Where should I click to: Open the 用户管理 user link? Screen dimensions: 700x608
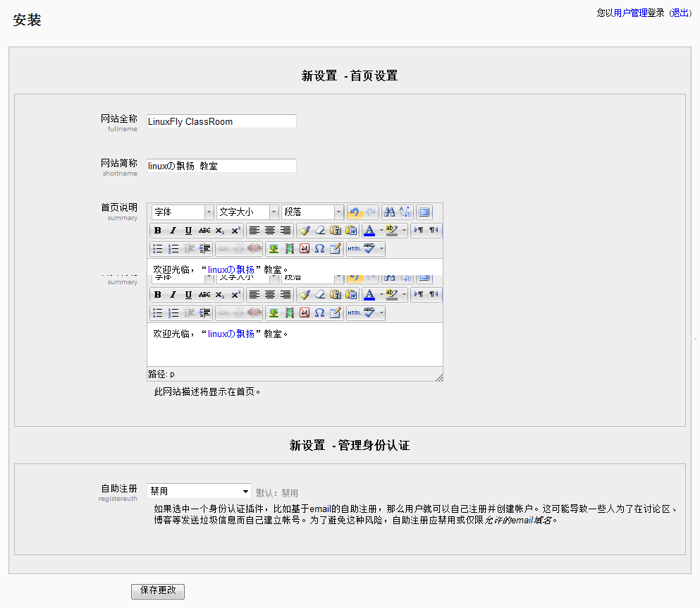tap(630, 13)
